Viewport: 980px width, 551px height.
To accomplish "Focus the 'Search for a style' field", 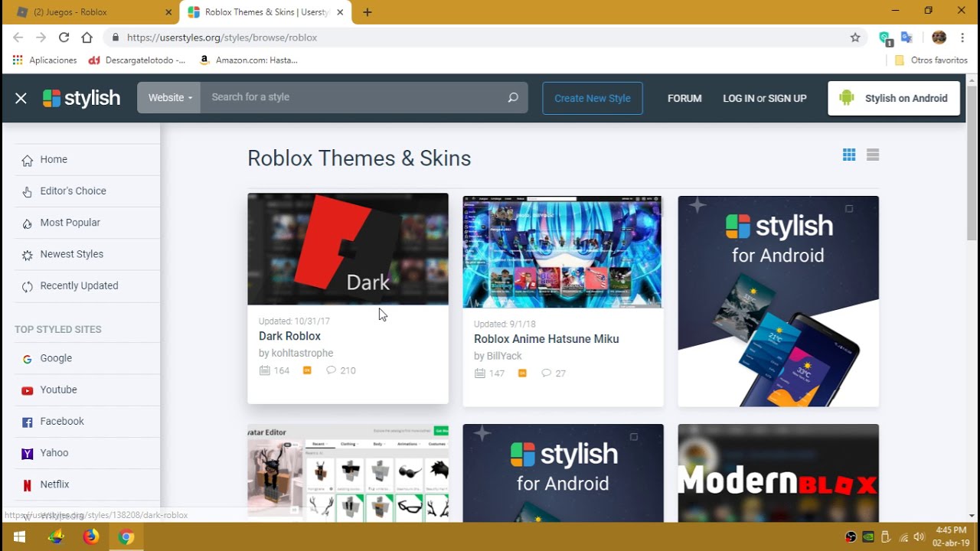I will 352,98.
